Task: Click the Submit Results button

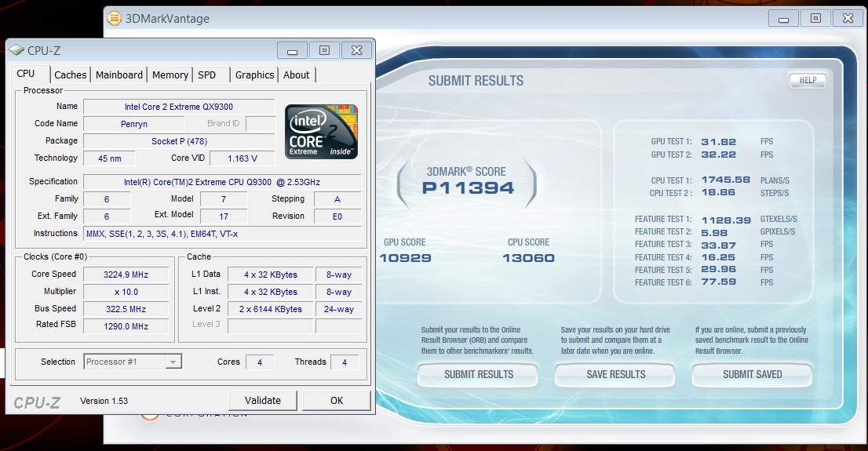Action: pos(479,375)
